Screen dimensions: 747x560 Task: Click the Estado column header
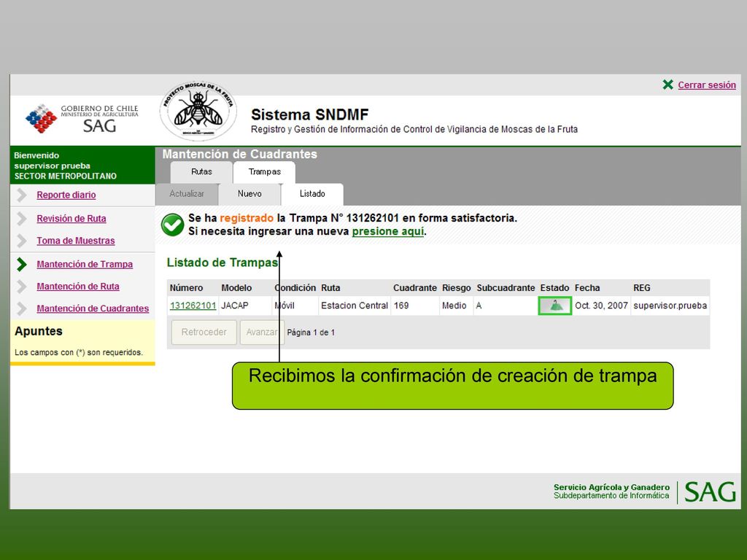(x=554, y=288)
